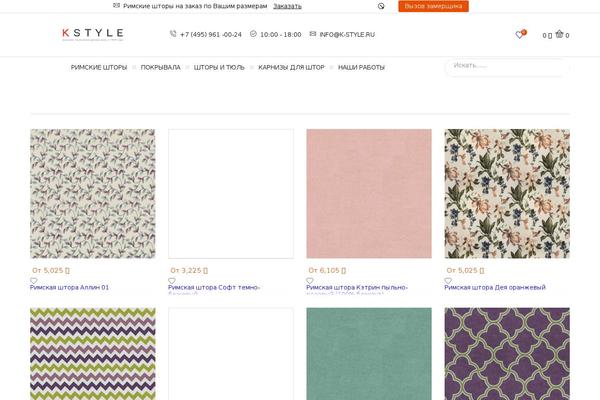Call the +7 (495) 961-00-24 link
The width and height of the screenshot is (600, 400).
click(211, 34)
